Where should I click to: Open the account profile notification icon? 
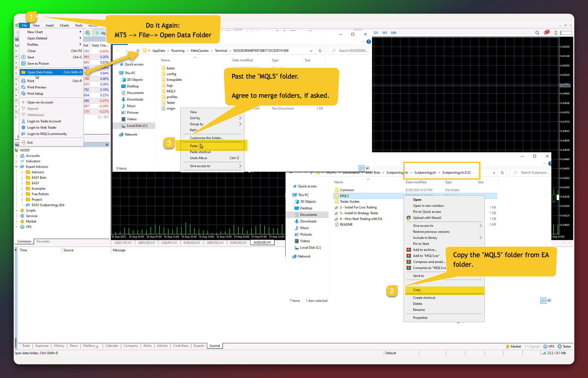pyautogui.click(x=546, y=33)
